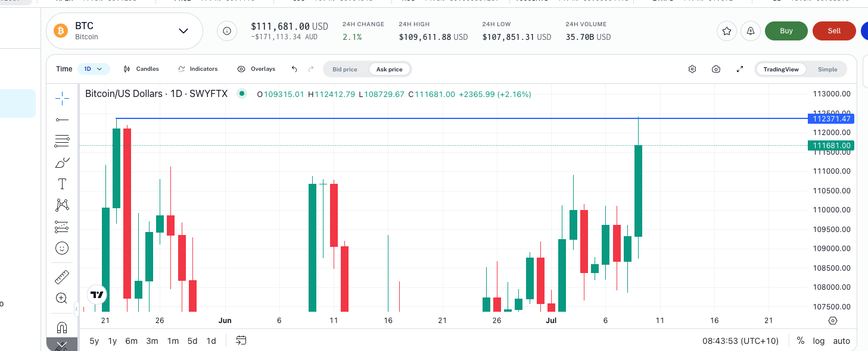The width and height of the screenshot is (868, 351).
Task: Click the 2.1% 24H change value
Action: click(352, 37)
